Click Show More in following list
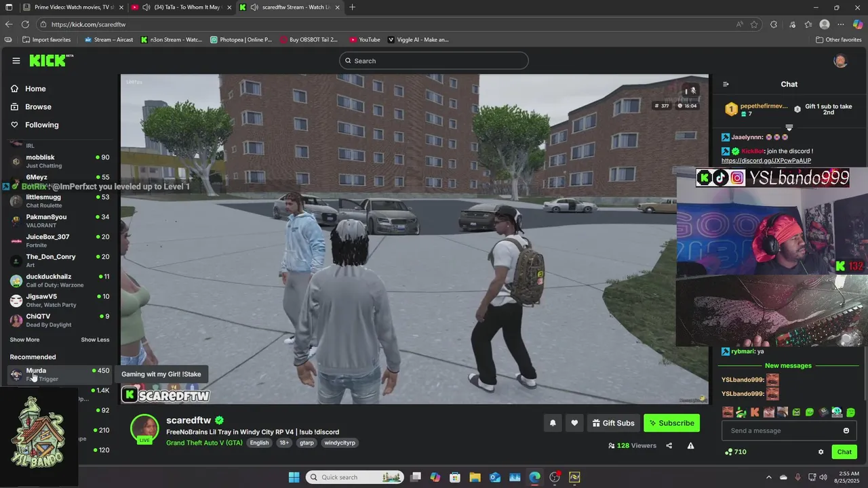Image resolution: width=868 pixels, height=488 pixels. 24,340
